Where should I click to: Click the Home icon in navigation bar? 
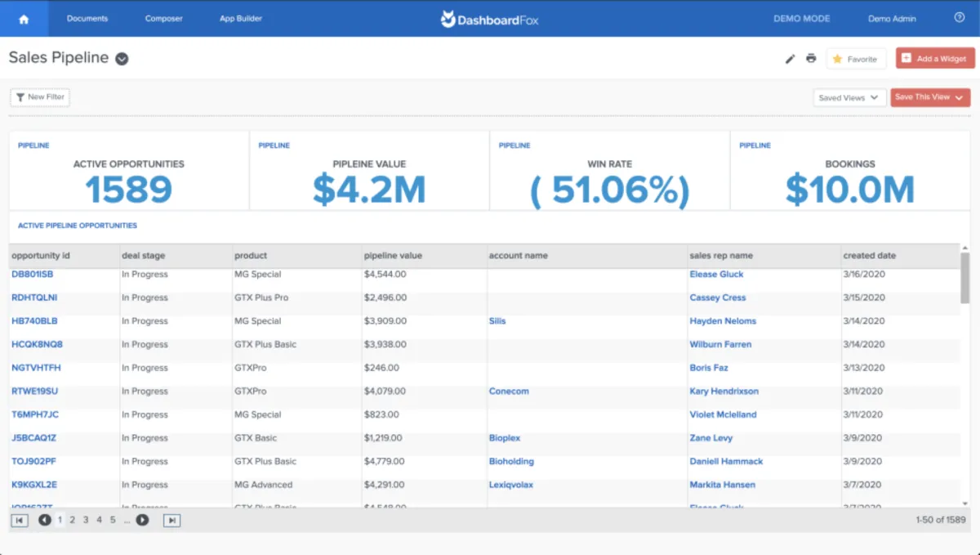[x=24, y=19]
